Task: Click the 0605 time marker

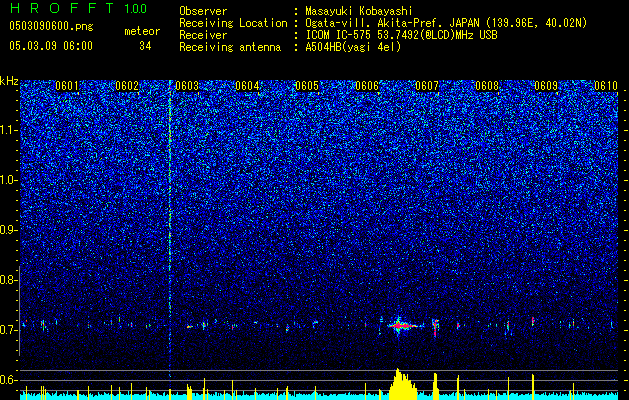Action: [x=307, y=86]
